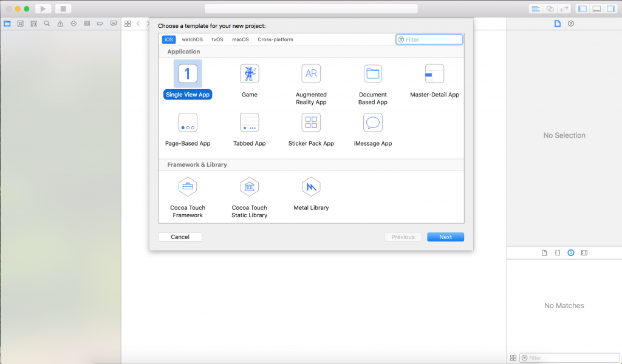The height and width of the screenshot is (364, 622).
Task: Click the Next button
Action: [445, 237]
